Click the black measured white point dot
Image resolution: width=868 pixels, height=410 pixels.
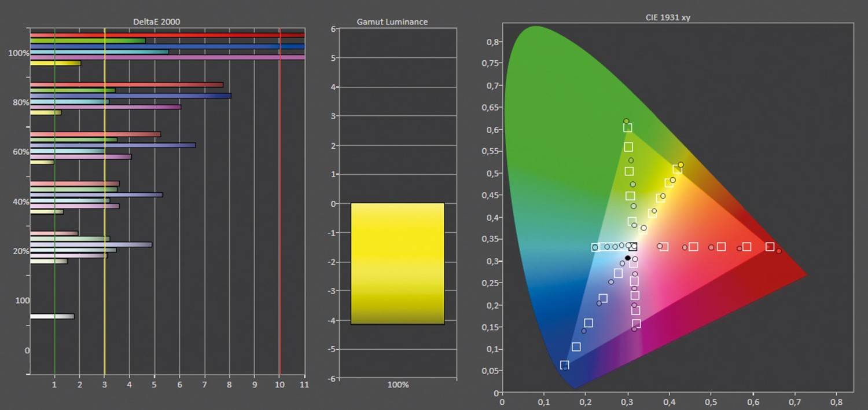pyautogui.click(x=628, y=257)
